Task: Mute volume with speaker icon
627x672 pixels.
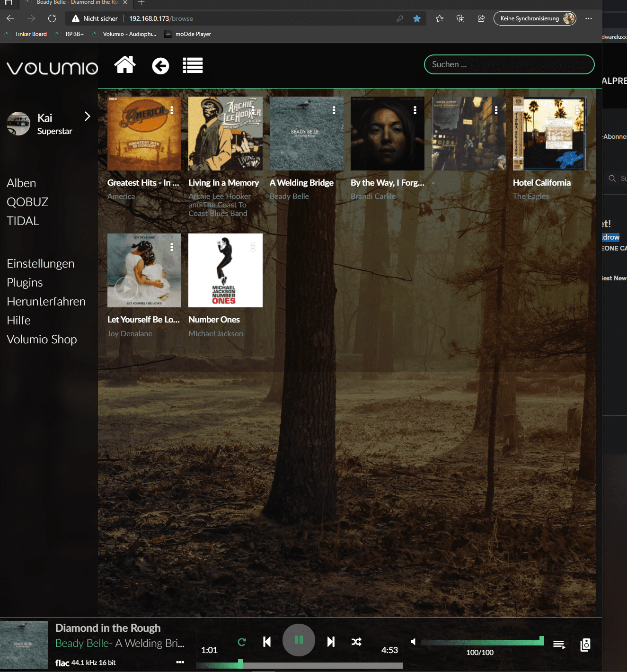Action: pyautogui.click(x=413, y=642)
